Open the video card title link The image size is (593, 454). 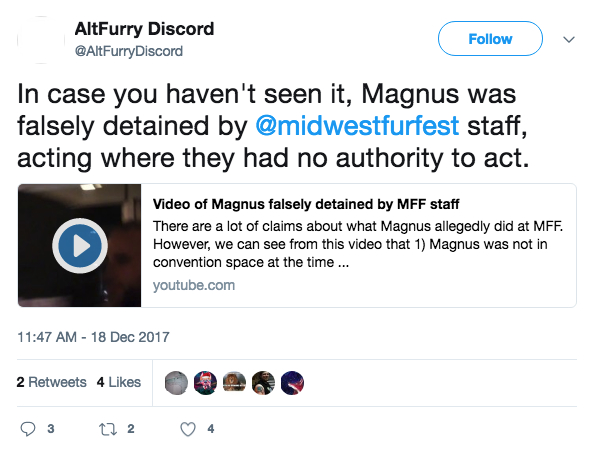[x=306, y=204]
